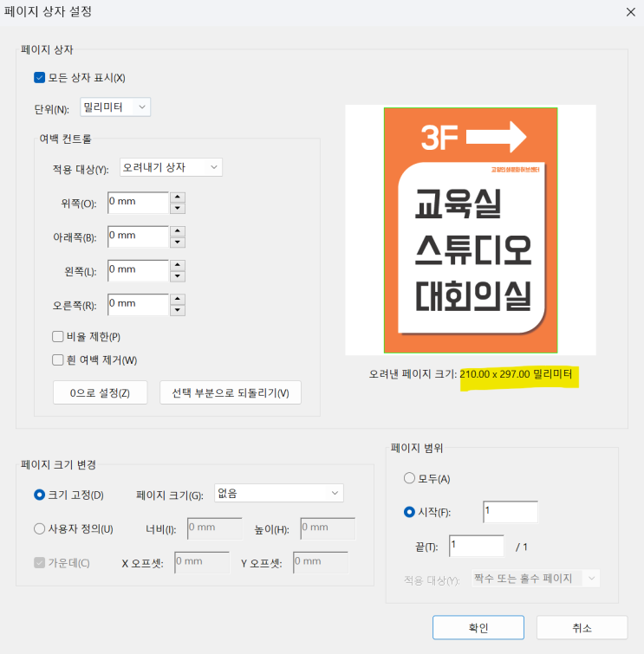This screenshot has height=654, width=644.
Task: Select the 모두 page range radio button
Action: click(410, 478)
